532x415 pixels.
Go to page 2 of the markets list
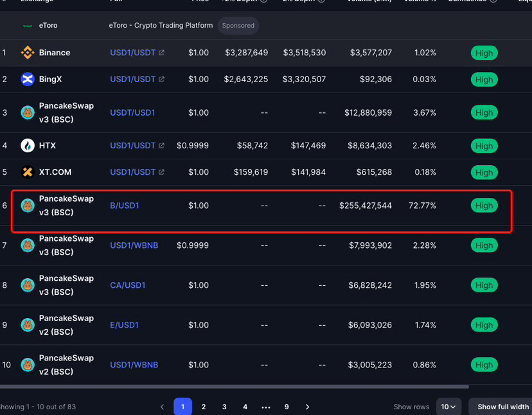[204, 407]
